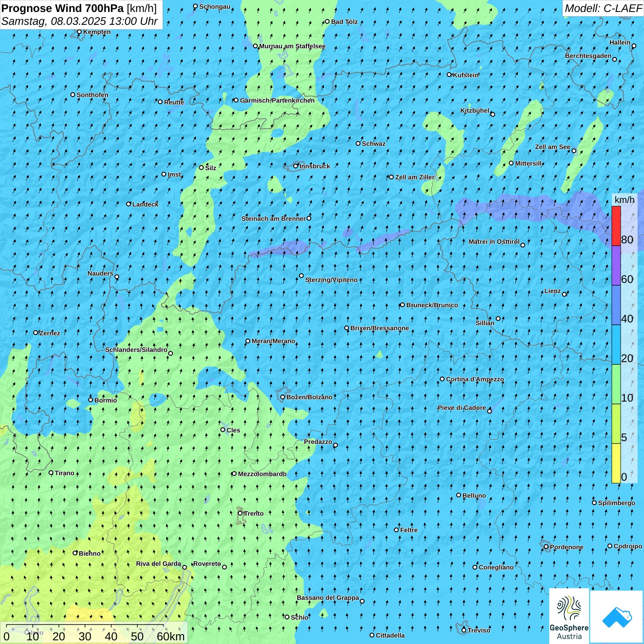Click the 'Bruneck/Brunico' label
The height and width of the screenshot is (644, 644).
point(432,305)
